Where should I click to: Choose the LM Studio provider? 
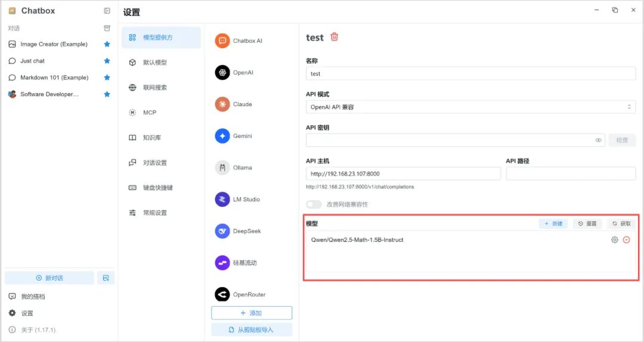(x=252, y=200)
